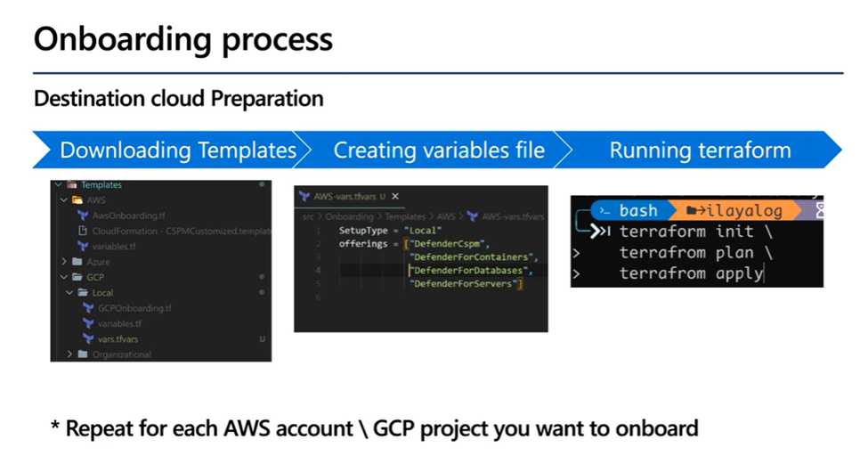Click Terraform icon on AWS-vars.tfvars tab
868x472 pixels.
click(x=305, y=197)
